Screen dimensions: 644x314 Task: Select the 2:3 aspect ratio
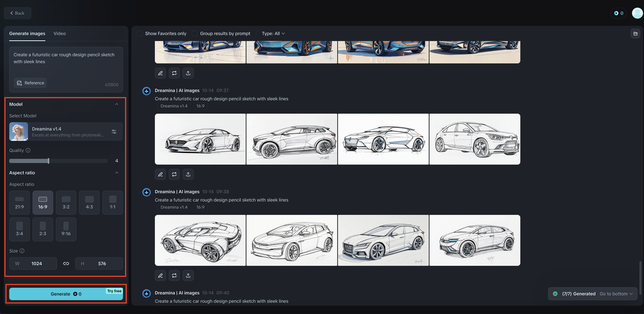tap(43, 229)
